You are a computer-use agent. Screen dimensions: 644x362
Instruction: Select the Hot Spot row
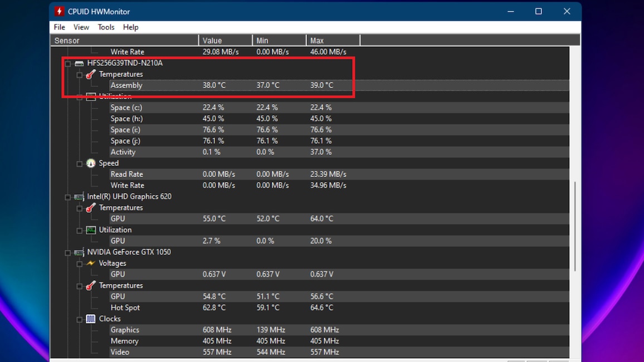pyautogui.click(x=339, y=307)
